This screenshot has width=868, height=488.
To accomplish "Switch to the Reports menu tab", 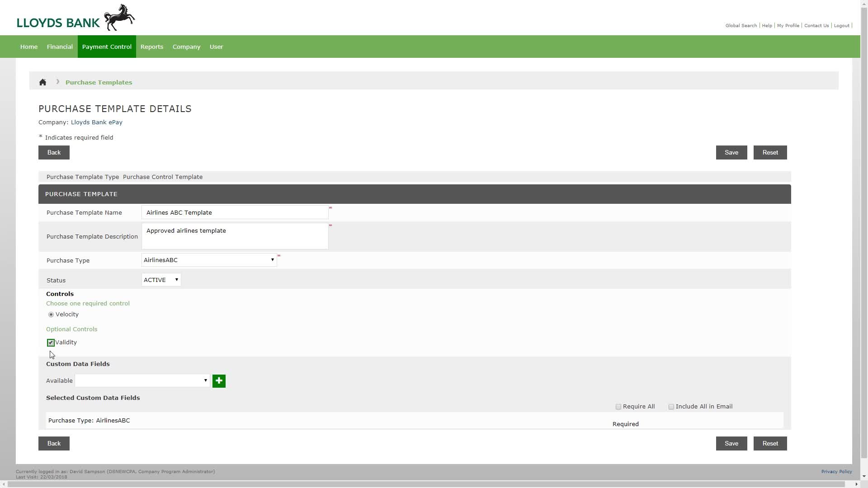I will point(152,47).
